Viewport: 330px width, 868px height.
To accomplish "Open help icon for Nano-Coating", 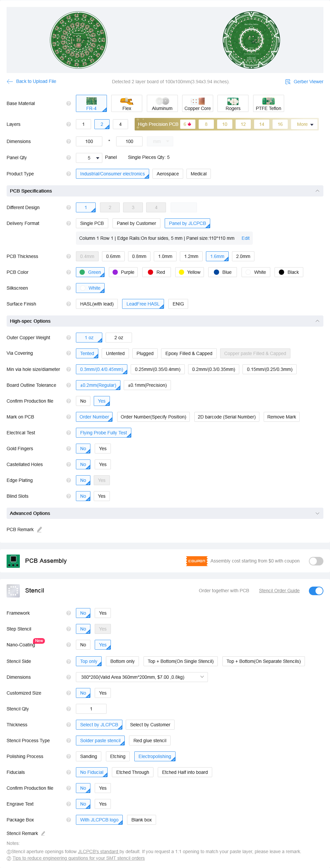I will coord(69,645).
